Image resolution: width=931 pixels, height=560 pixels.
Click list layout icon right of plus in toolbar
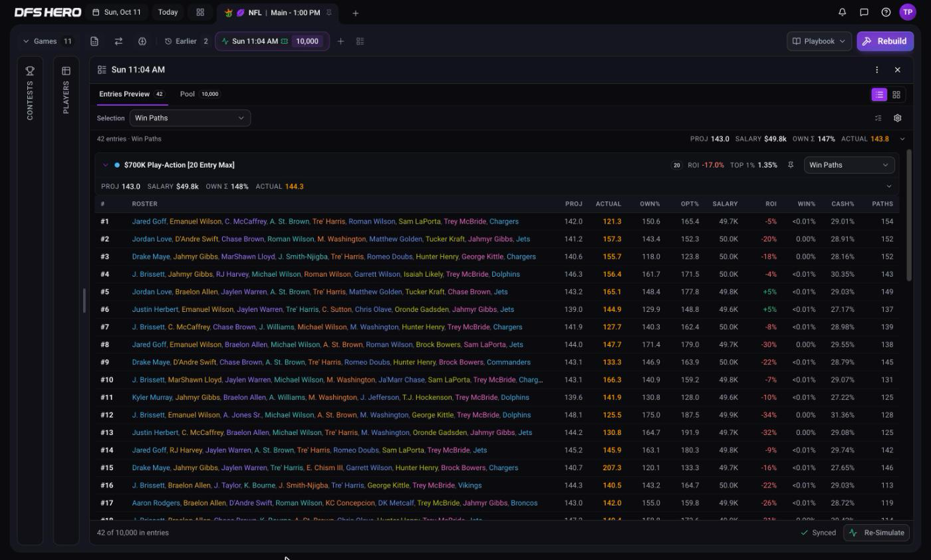pyautogui.click(x=360, y=41)
